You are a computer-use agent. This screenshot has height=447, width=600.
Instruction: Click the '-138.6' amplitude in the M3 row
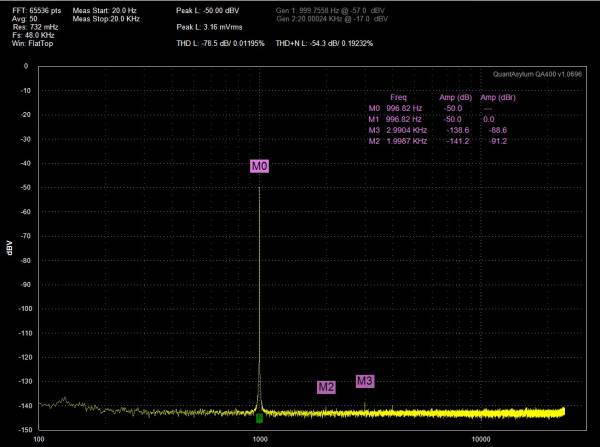coord(458,131)
